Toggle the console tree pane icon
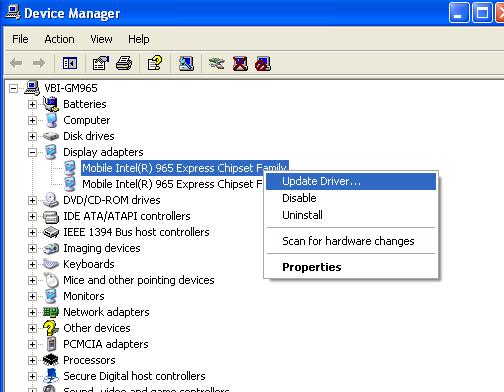 click(x=70, y=63)
